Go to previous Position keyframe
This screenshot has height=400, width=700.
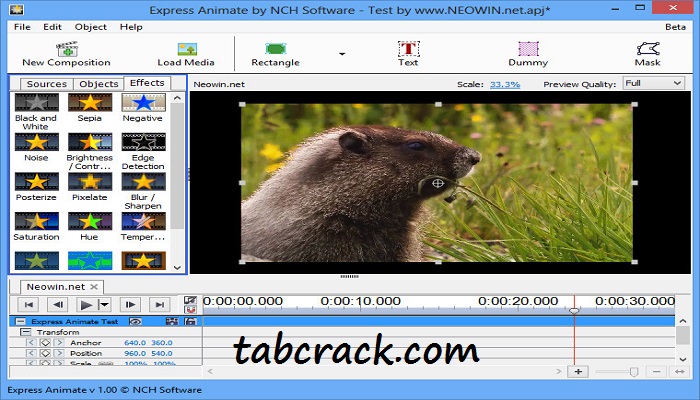[30, 353]
